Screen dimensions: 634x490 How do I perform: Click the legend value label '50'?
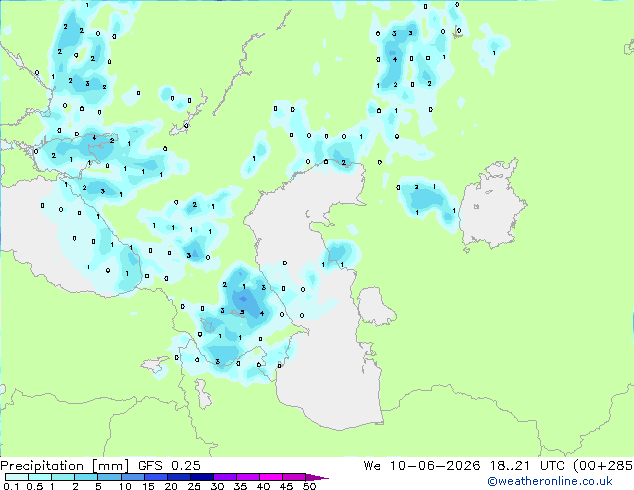(309, 486)
